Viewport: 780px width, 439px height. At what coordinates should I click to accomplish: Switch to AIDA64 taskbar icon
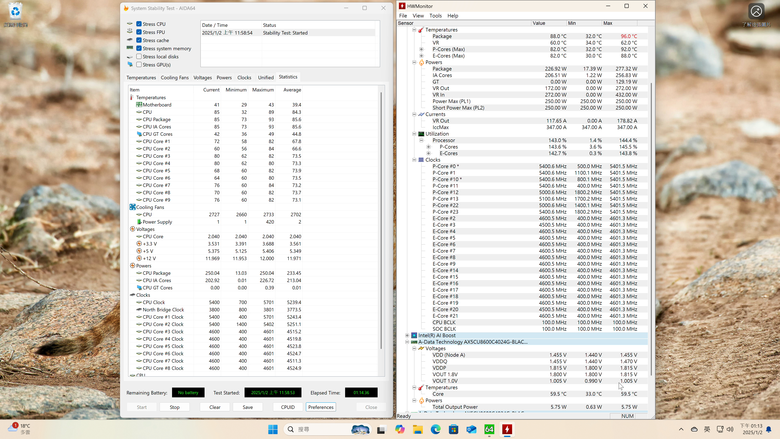(489, 430)
